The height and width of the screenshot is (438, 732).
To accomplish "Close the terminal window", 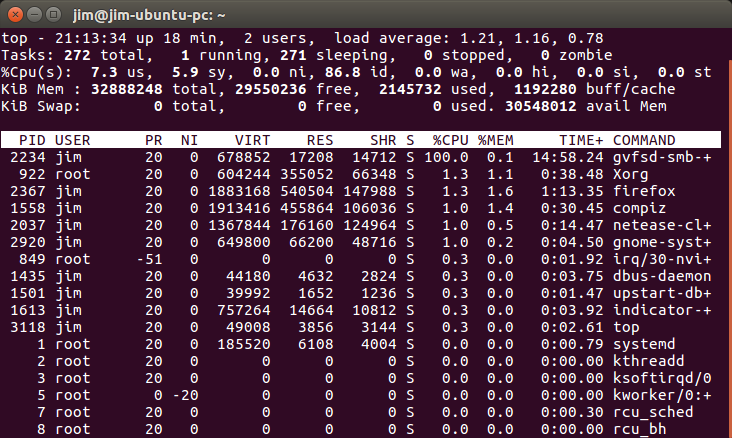I will (x=15, y=15).
